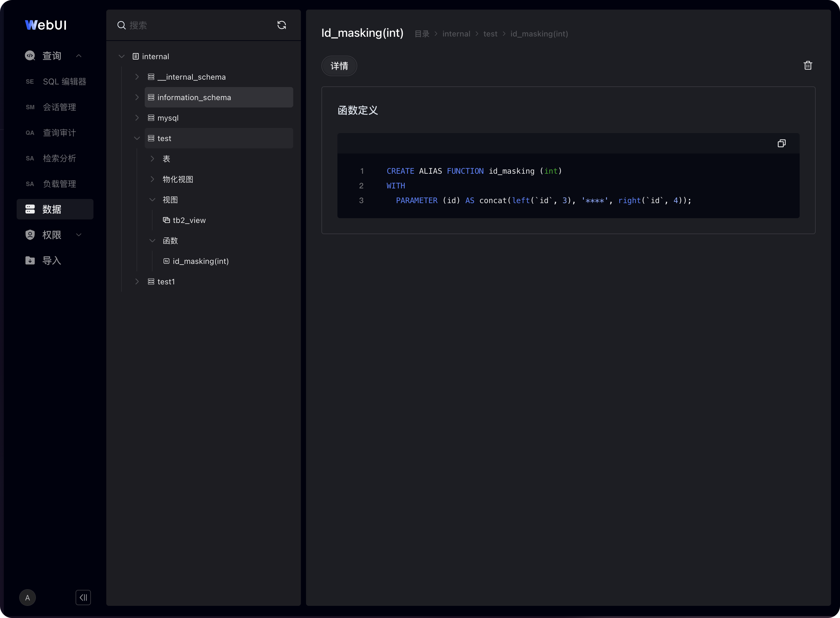
Task: Click the id_masking(int) breadcrumb
Action: [x=539, y=34]
